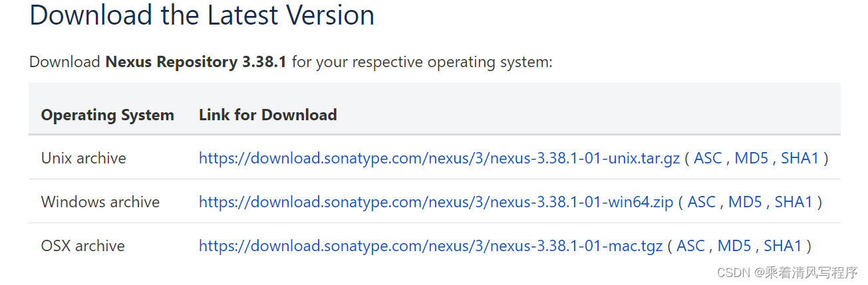The width and height of the screenshot is (868, 285).
Task: Open ASC signature for Windows archive
Action: pyautogui.click(x=702, y=202)
